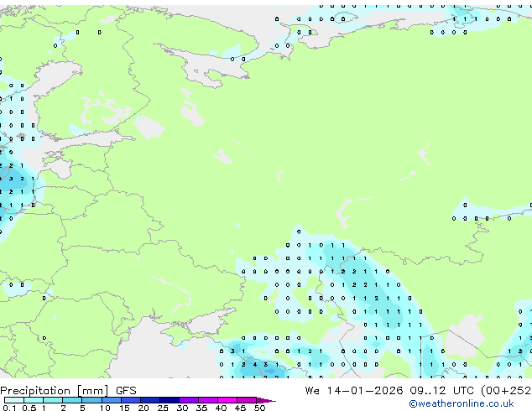Click the 'We 14-01-2026 09..12 UTC' date text
This screenshot has height=411, width=532.
point(389,391)
